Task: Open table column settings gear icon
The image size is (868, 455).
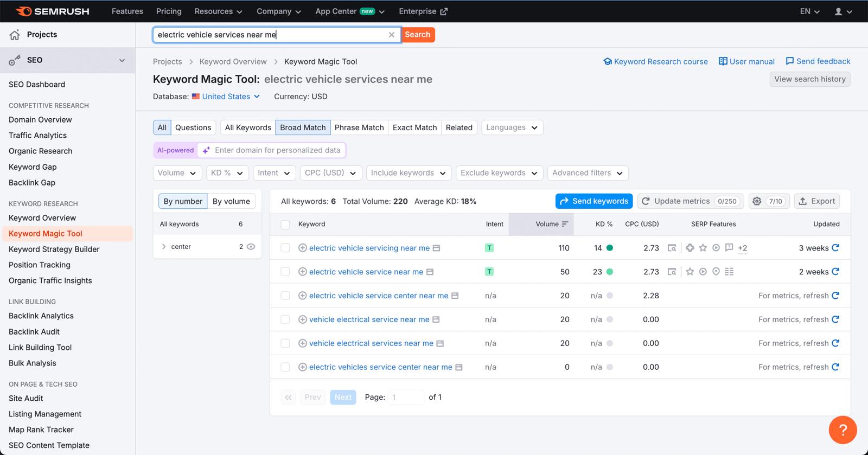Action: click(757, 201)
